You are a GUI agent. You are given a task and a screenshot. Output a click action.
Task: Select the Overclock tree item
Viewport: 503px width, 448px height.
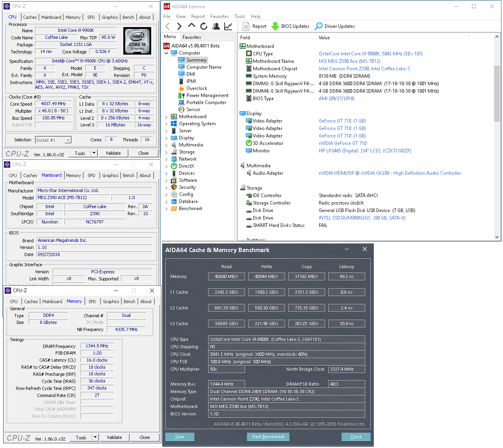pyautogui.click(x=197, y=88)
